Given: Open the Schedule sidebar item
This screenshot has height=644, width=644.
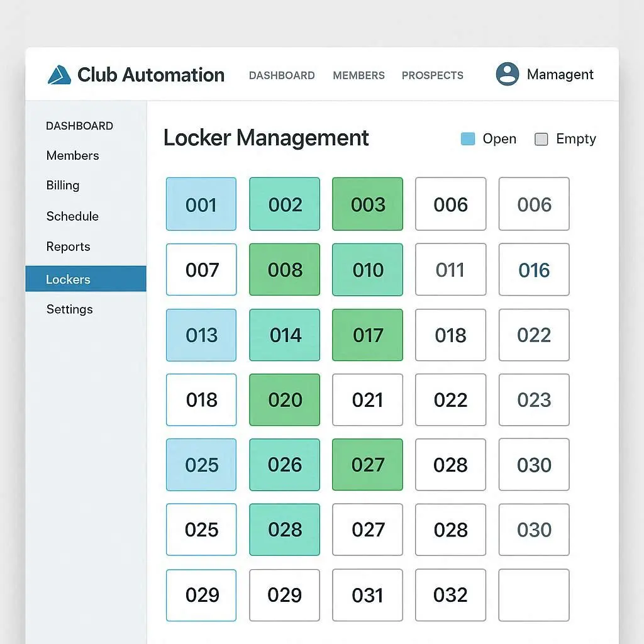Looking at the screenshot, I should tap(72, 216).
